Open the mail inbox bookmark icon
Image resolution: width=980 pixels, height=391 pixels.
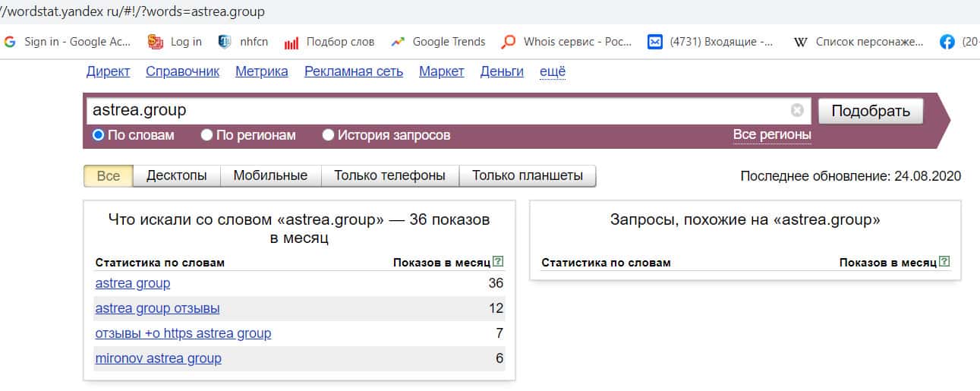[655, 42]
